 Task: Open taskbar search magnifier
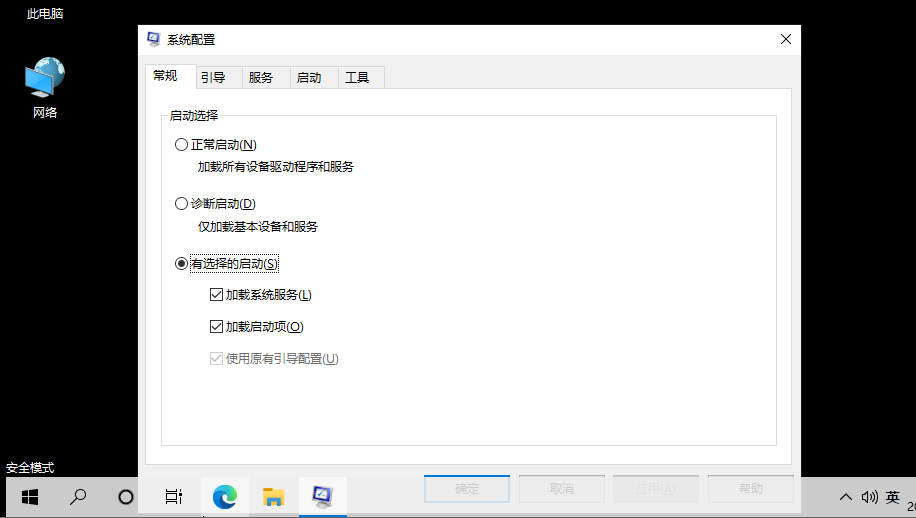(78, 497)
